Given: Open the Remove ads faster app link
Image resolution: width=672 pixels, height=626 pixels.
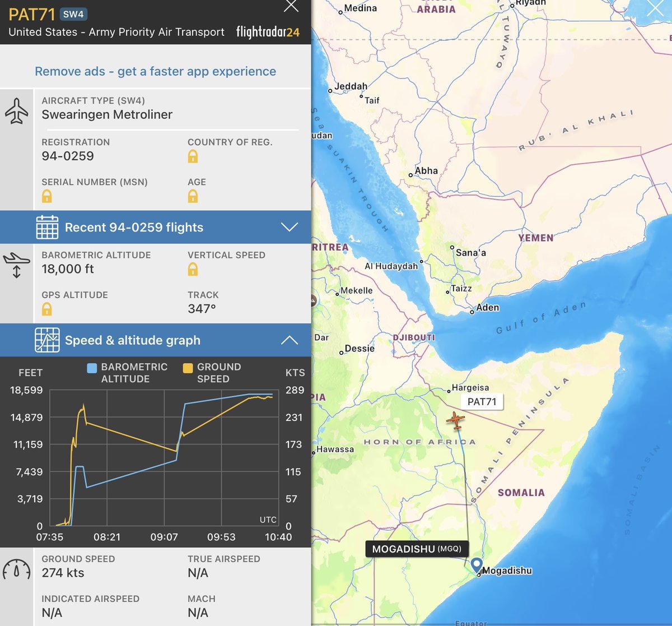Looking at the screenshot, I should click(x=155, y=71).
